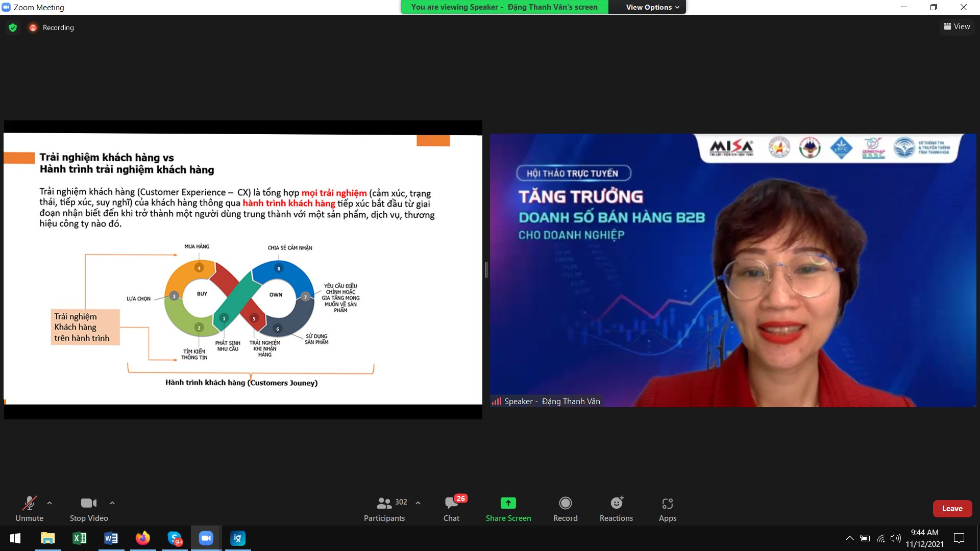Open the Reactions menu
Image resolution: width=980 pixels, height=551 pixels.
click(616, 509)
